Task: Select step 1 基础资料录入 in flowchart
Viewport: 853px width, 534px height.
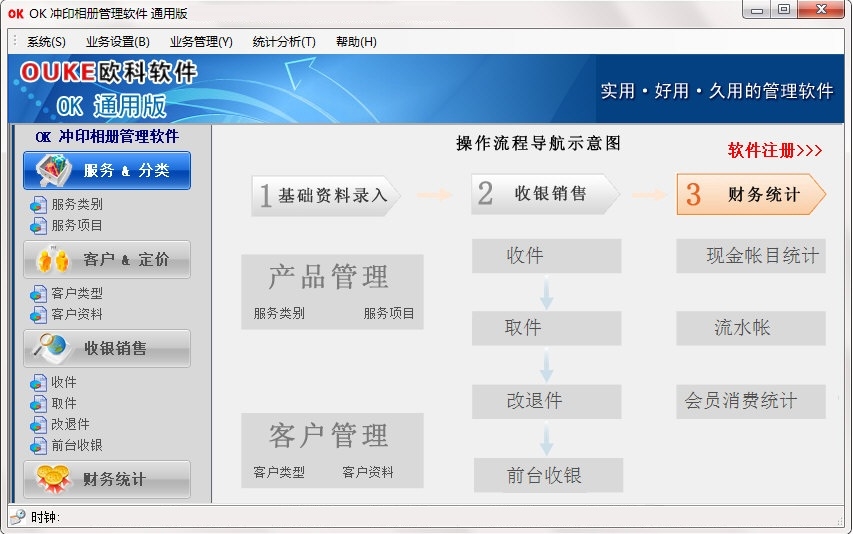Action: (325, 195)
